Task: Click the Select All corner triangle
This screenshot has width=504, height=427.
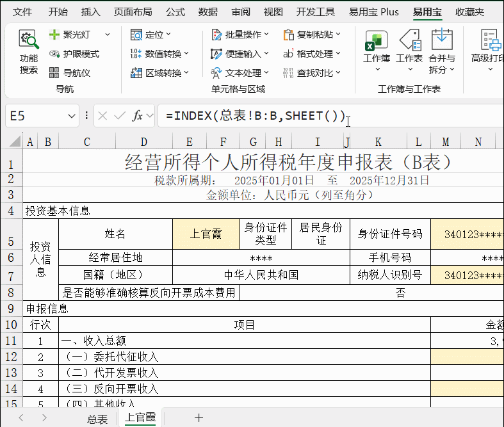Action: 15,141
